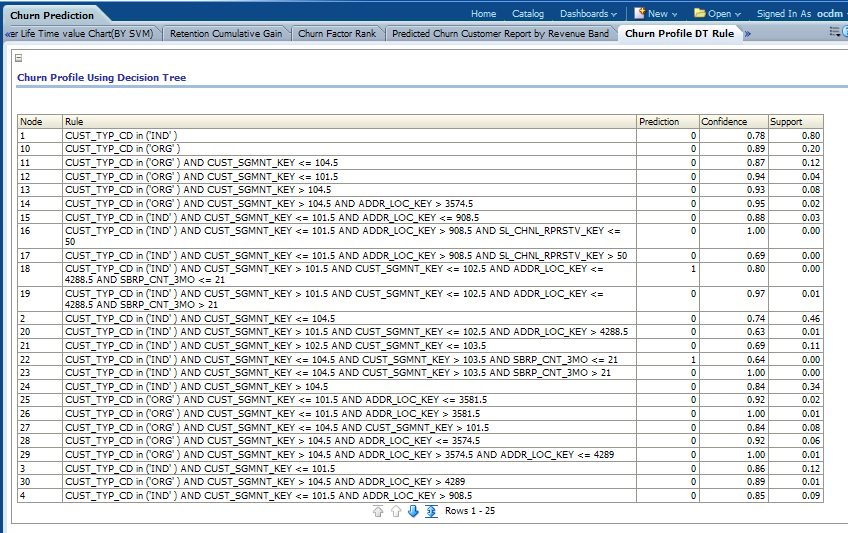This screenshot has width=848, height=533.
Task: Expand the New dropdown menu
Action: (662, 14)
